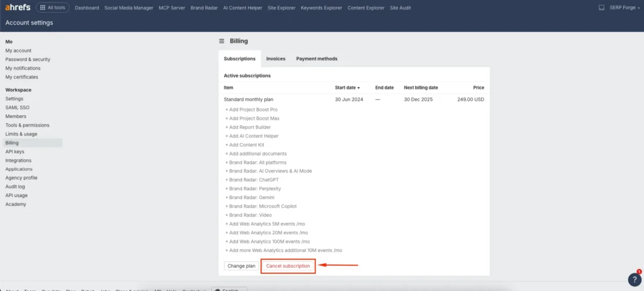Open My account in sidebar
644x291 pixels.
[18, 50]
